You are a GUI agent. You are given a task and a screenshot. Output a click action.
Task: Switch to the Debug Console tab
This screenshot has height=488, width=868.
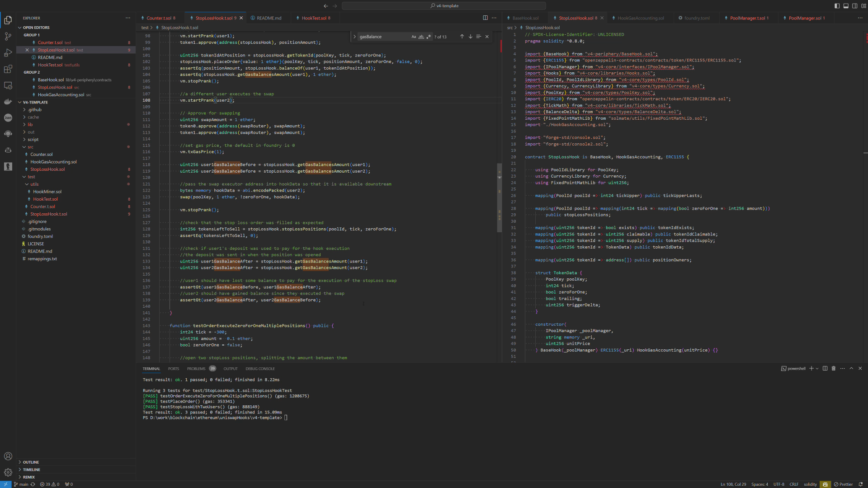[260, 369]
